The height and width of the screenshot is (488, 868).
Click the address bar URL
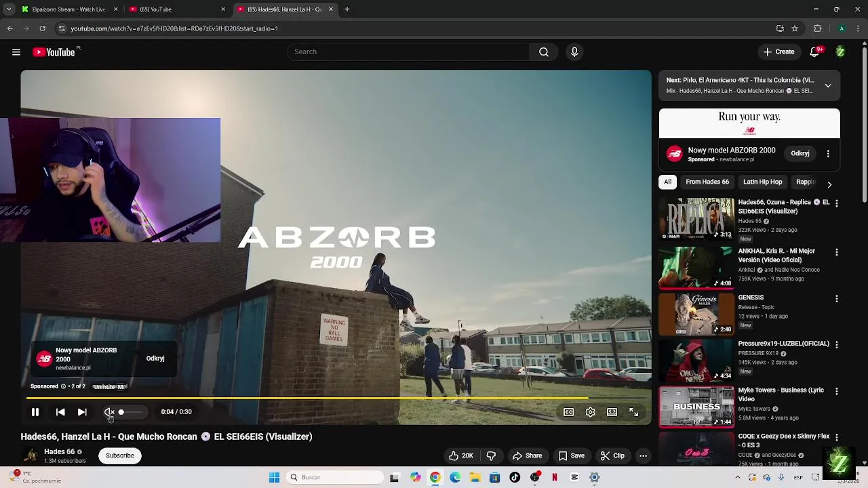pyautogui.click(x=174, y=28)
